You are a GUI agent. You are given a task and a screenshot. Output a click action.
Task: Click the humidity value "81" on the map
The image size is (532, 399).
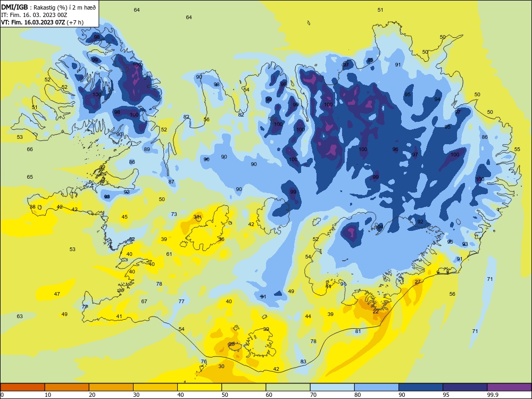[358, 331]
